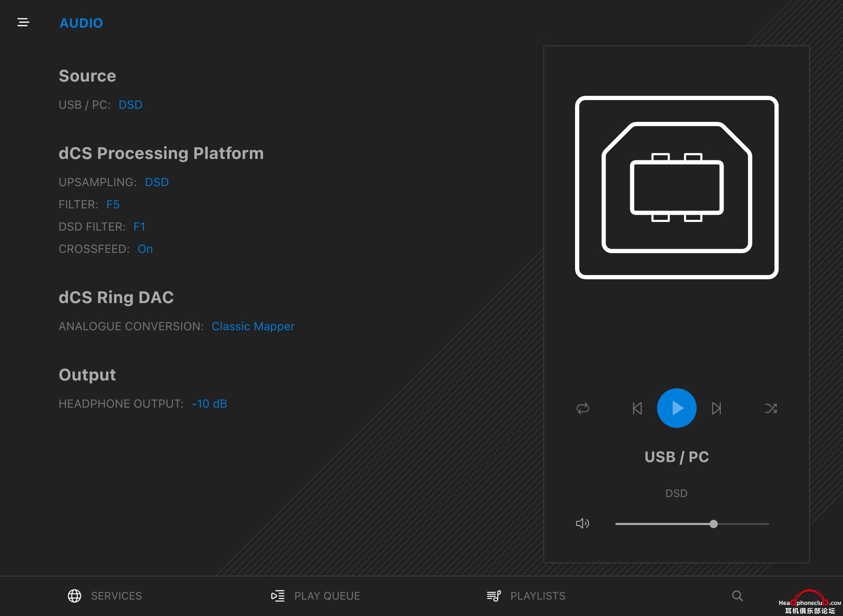Toggle shuffle mode
The width and height of the screenshot is (843, 616).
(x=771, y=408)
